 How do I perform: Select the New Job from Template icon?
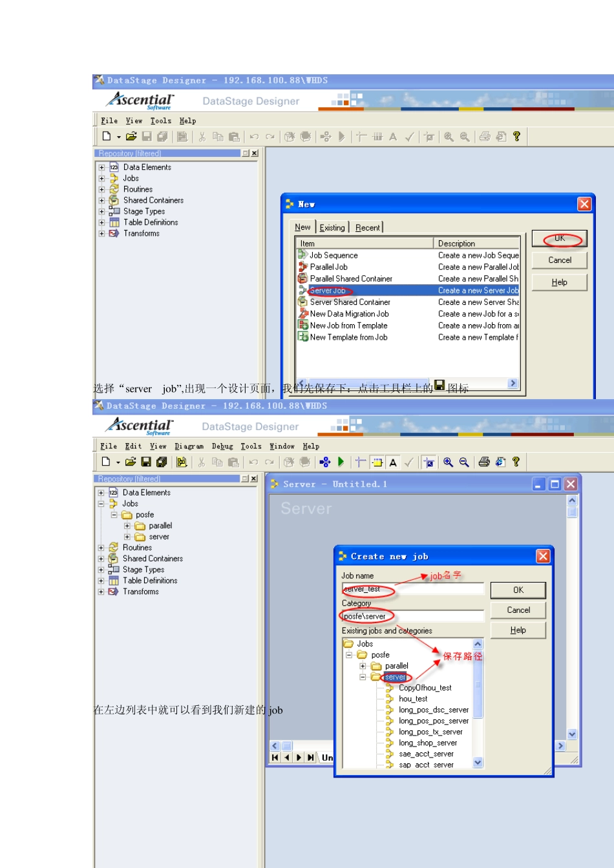[302, 325]
